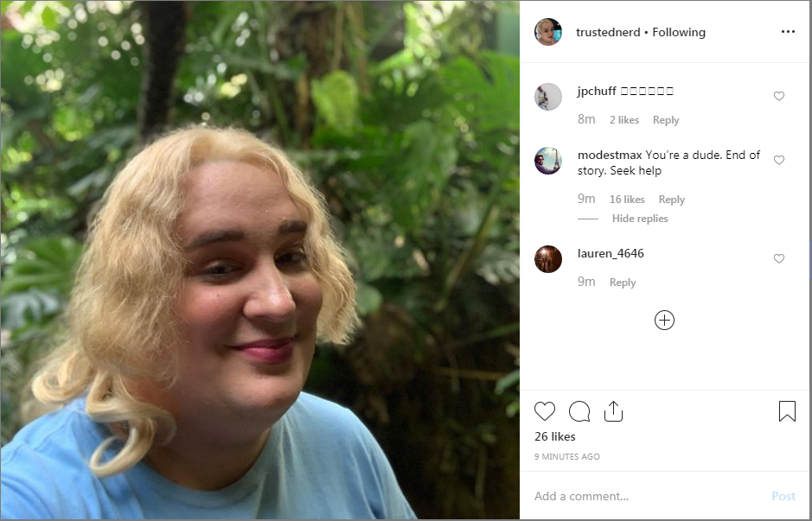Image resolution: width=812 pixels, height=521 pixels.
Task: Open lauren_4646 profile picture
Action: tap(548, 258)
